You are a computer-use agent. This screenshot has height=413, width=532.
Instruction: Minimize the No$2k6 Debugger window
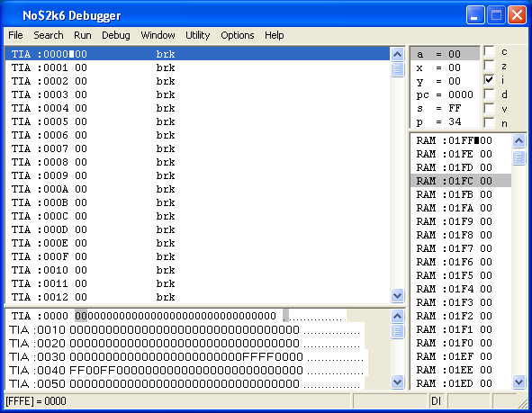(x=475, y=15)
